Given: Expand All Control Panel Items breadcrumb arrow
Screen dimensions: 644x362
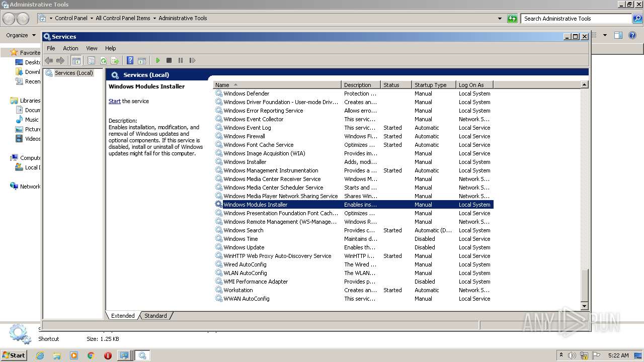Looking at the screenshot, I should point(154,18).
